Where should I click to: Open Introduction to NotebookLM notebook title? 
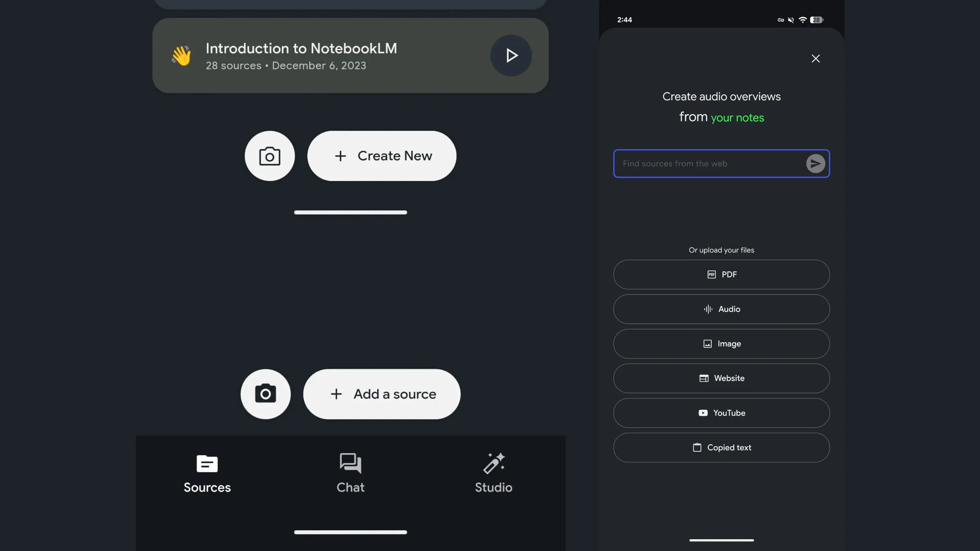click(x=301, y=48)
